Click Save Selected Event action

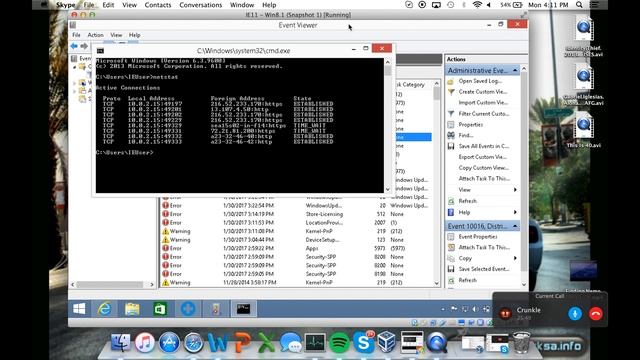pos(484,269)
